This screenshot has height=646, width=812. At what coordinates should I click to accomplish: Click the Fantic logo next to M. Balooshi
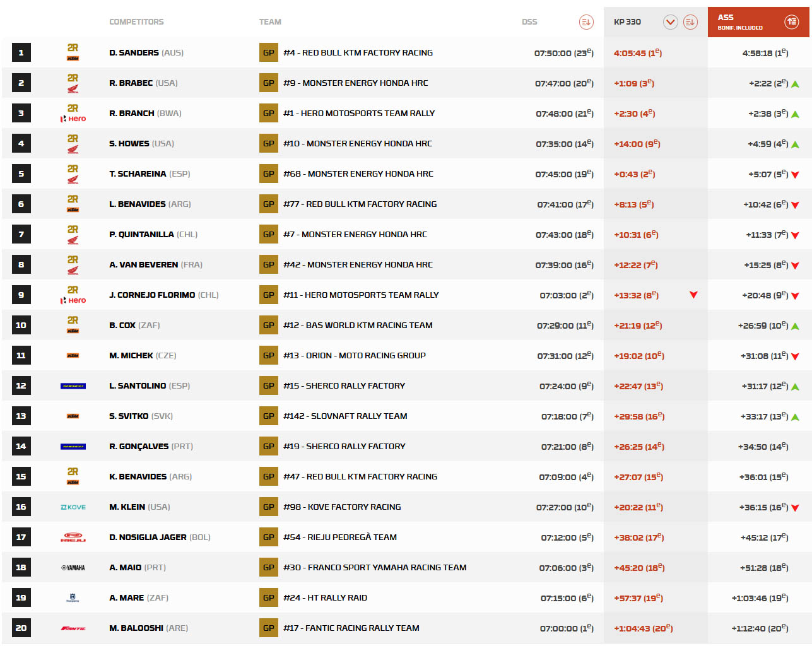pos(73,628)
